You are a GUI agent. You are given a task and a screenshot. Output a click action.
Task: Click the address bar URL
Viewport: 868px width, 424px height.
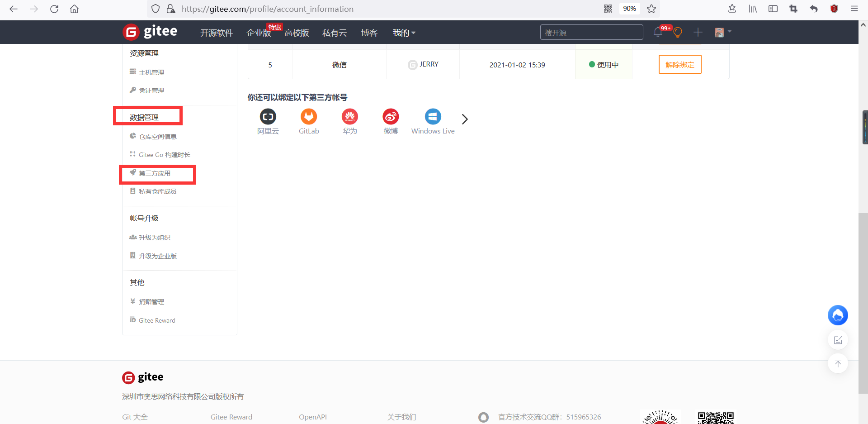pyautogui.click(x=268, y=9)
